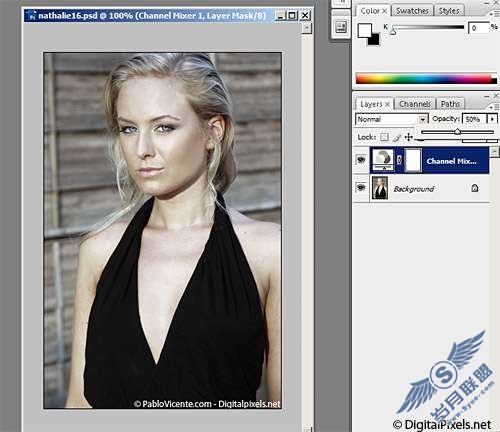Minimize the Layers panel group
Image resolution: width=500 pixels, height=432 pixels.
pos(487,96)
